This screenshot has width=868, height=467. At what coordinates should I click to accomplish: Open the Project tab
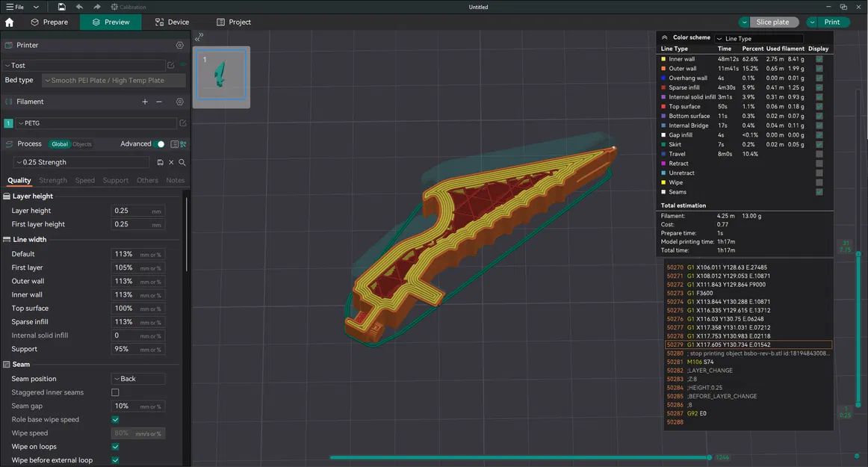point(234,22)
